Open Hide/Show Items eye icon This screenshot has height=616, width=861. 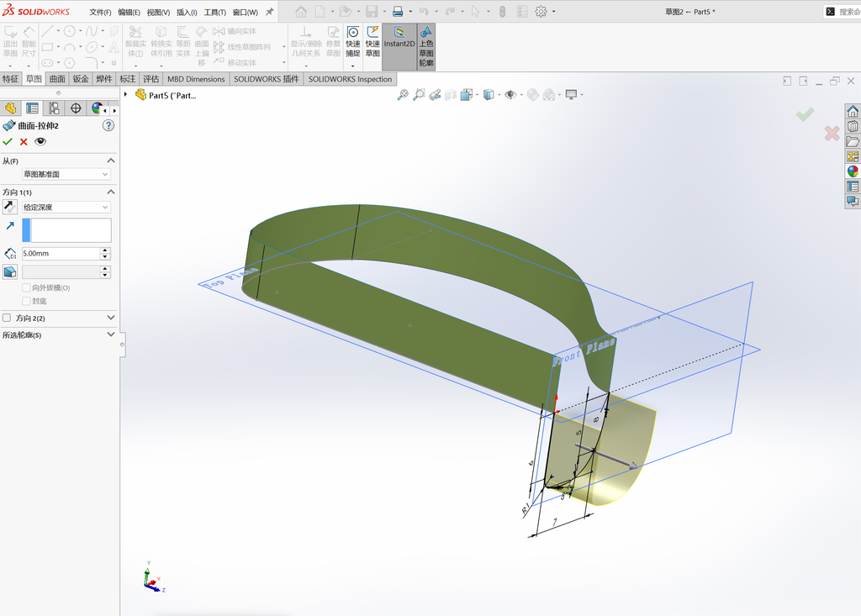tap(510, 95)
